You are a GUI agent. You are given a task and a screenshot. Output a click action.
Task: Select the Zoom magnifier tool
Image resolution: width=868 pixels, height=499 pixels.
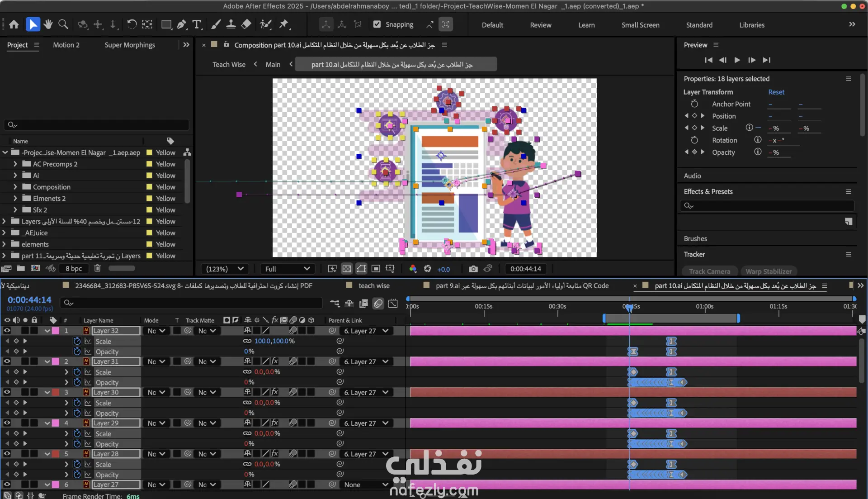(x=63, y=24)
